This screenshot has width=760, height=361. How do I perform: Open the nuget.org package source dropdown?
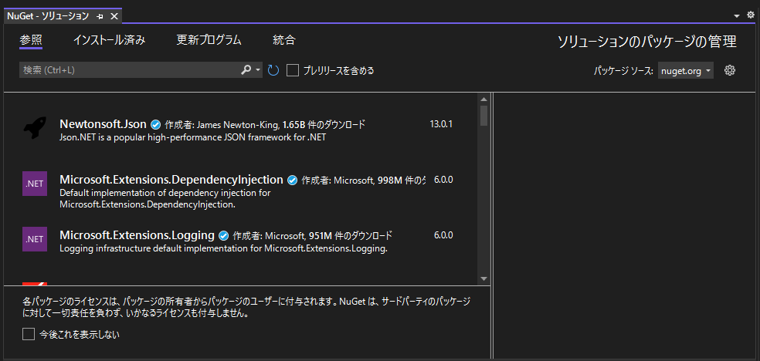pyautogui.click(x=685, y=71)
